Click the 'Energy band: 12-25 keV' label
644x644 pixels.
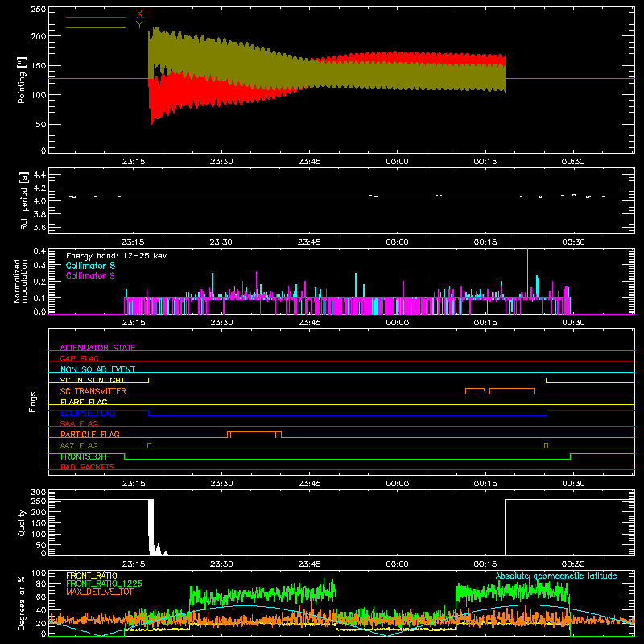tap(117, 256)
